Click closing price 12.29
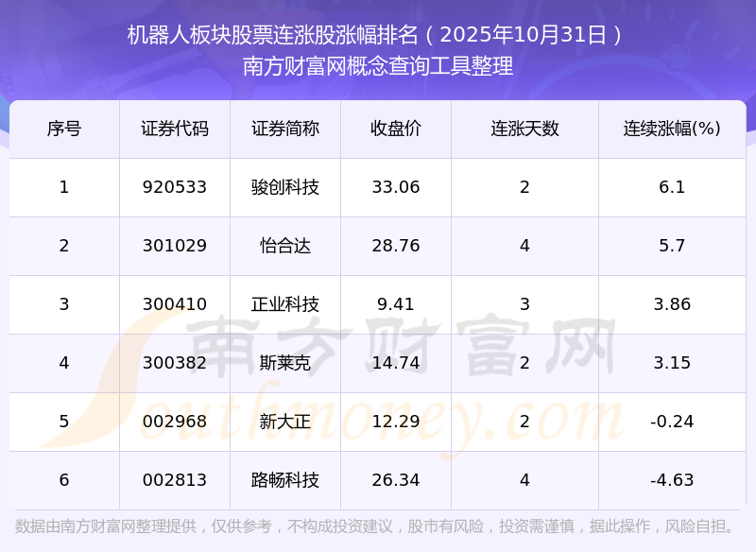Viewport: 756px width, 552px height. click(x=396, y=422)
